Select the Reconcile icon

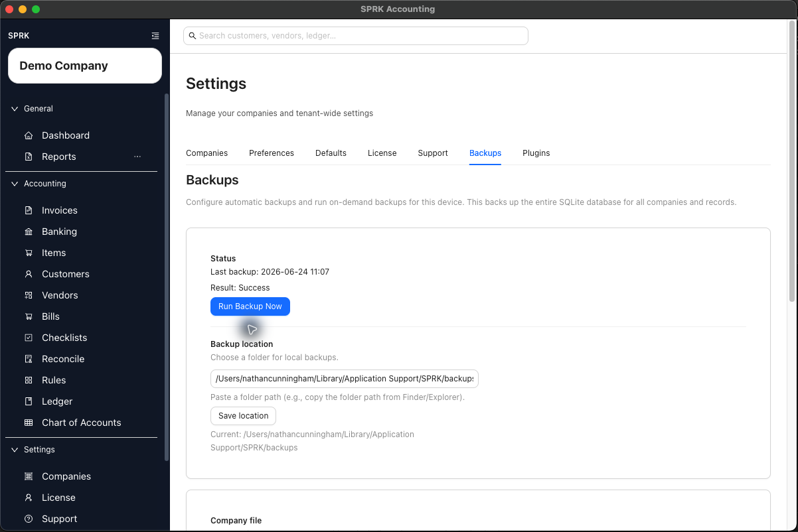pyautogui.click(x=29, y=359)
